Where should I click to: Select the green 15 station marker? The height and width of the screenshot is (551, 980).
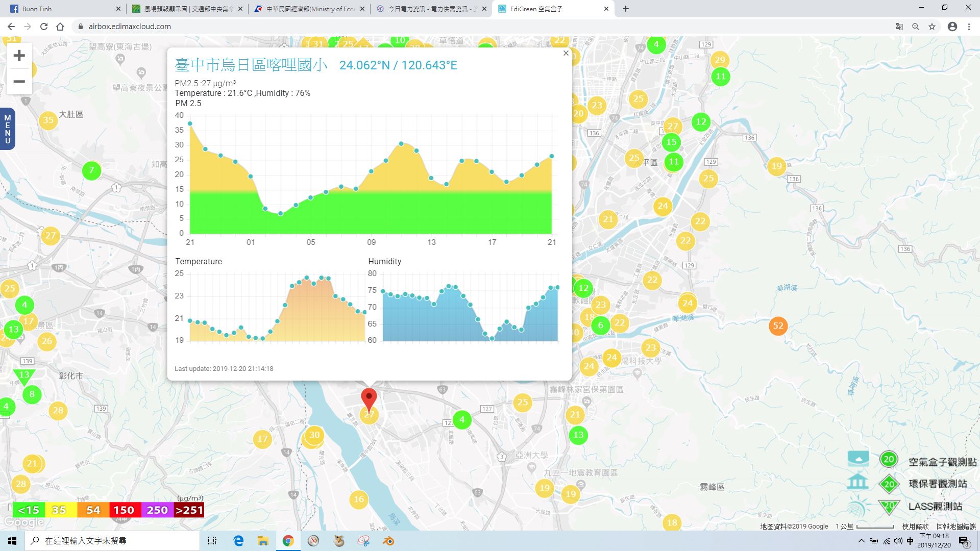pos(671,142)
